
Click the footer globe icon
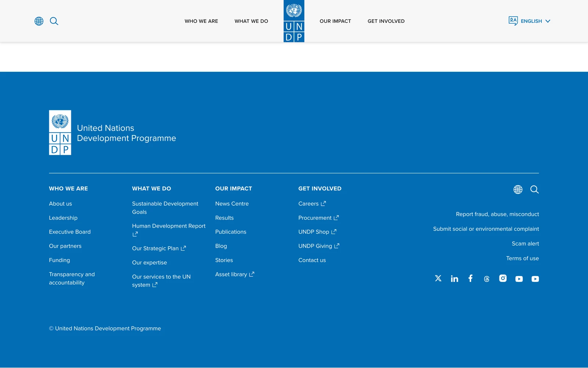tap(518, 190)
